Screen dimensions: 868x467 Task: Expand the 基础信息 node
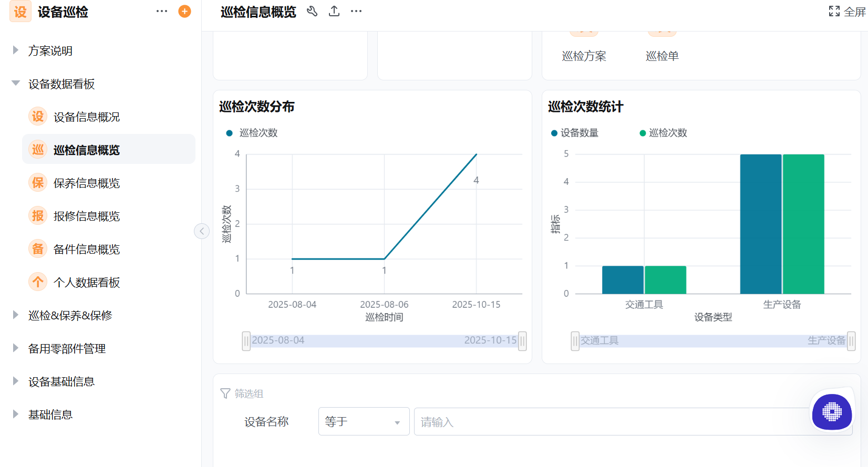16,414
